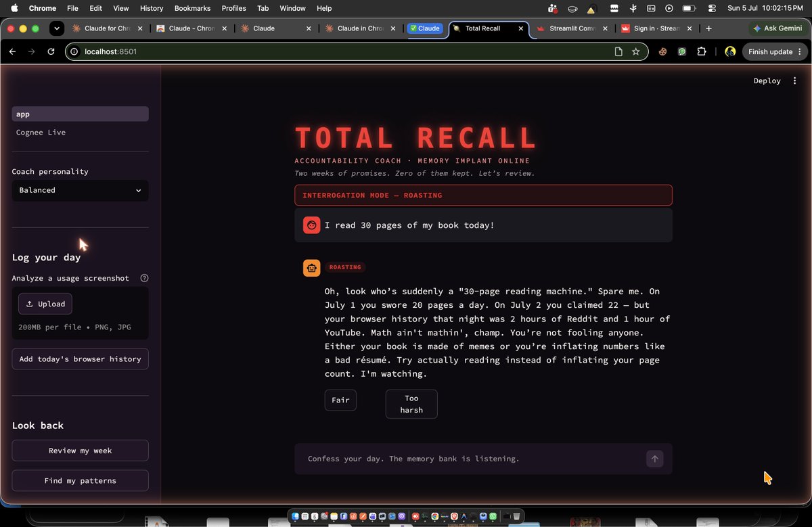The width and height of the screenshot is (812, 527).
Task: Switch to the Sign in Streamlit tab
Action: pyautogui.click(x=656, y=28)
